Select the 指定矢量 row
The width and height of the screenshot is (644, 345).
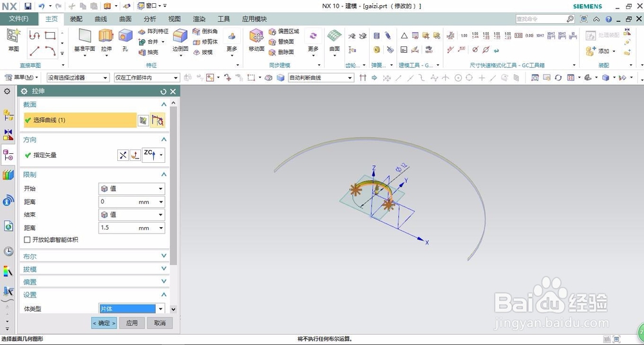pos(70,155)
